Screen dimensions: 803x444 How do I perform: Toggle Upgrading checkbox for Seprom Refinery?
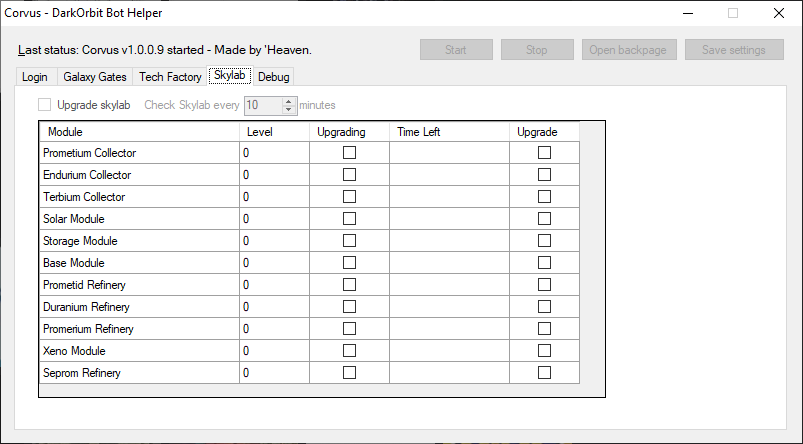(349, 373)
